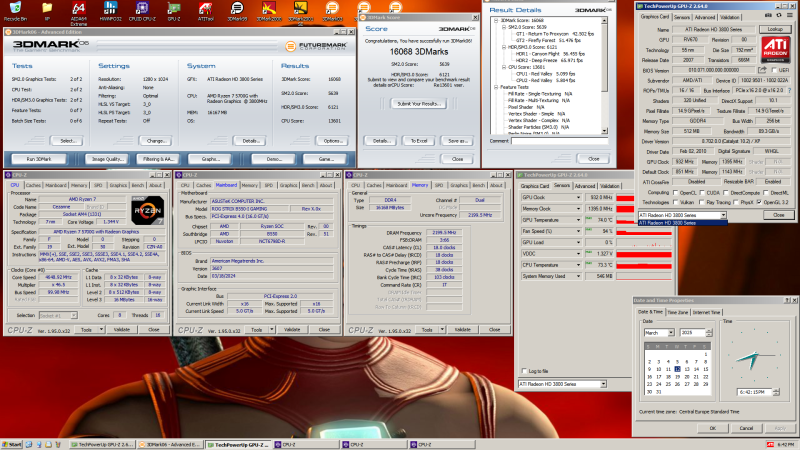Screen dimensions: 800x450
Task: Switch to Time Zone tab
Action: click(678, 312)
